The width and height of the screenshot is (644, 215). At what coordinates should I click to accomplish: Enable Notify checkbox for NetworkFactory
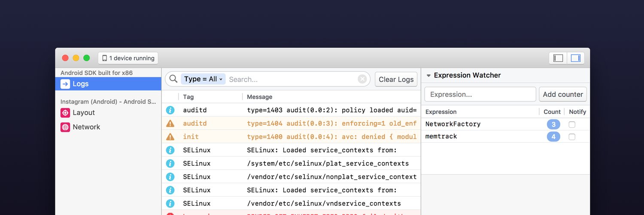pos(572,124)
